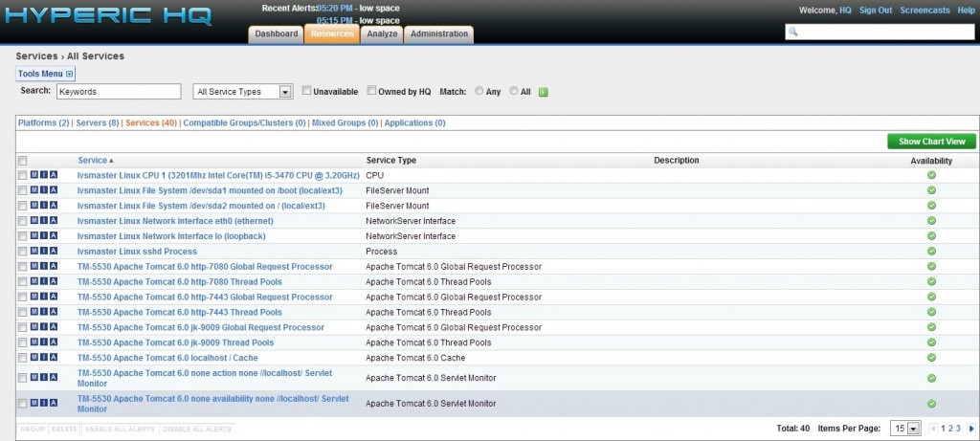Tick the select-all checkbox in table header

pyautogui.click(x=22, y=161)
